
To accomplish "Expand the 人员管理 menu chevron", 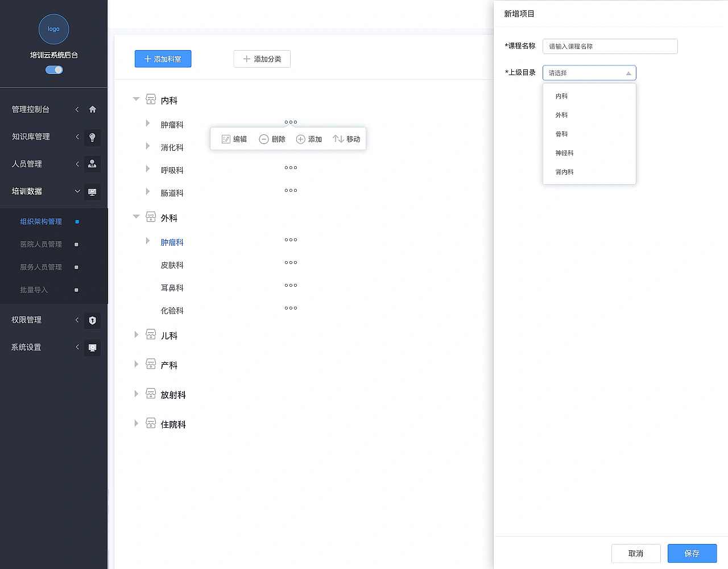I will click(x=77, y=164).
